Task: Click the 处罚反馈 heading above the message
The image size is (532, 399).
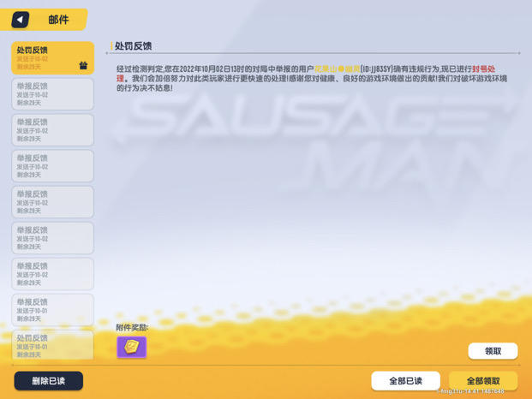Action: tap(134, 46)
